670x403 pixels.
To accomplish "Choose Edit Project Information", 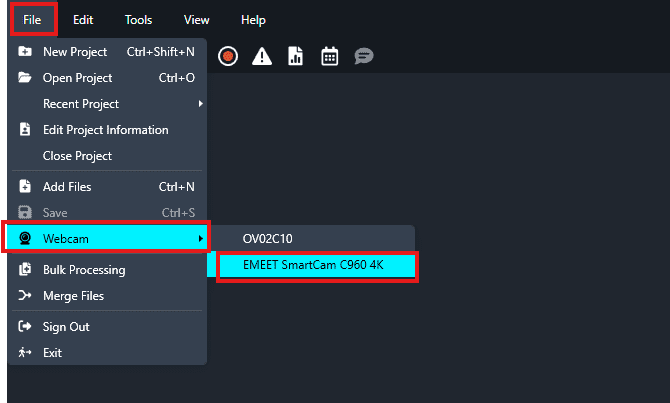I will tap(105, 130).
